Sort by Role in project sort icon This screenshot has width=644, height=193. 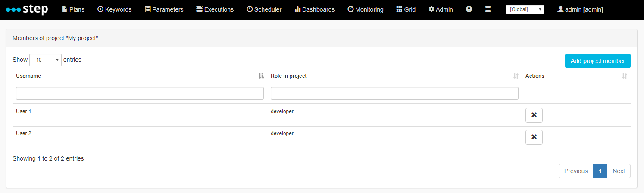pos(516,76)
